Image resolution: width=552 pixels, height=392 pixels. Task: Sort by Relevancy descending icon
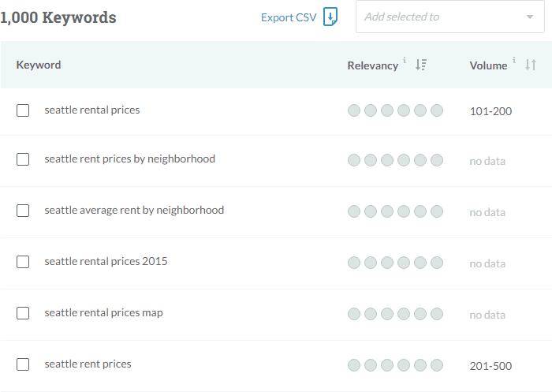(421, 65)
